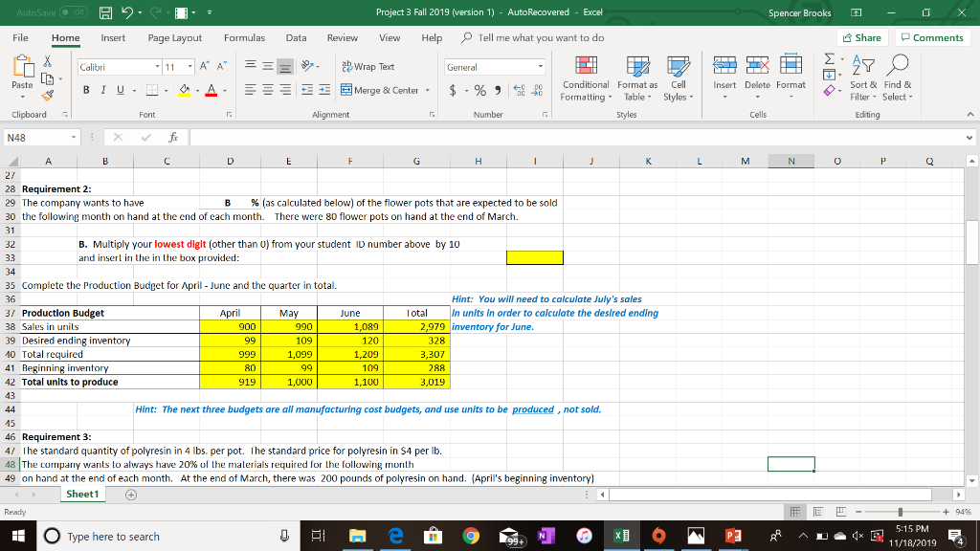Click the Format Painter brush icon

point(47,96)
